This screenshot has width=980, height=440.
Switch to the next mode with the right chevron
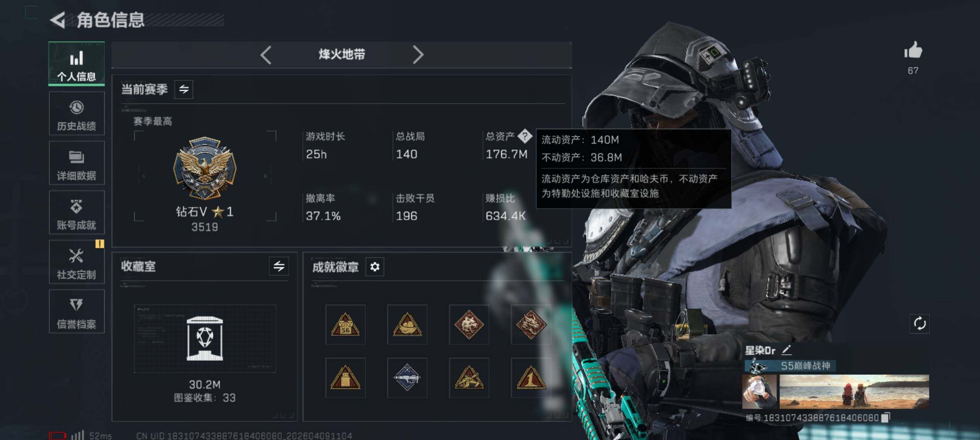[x=418, y=55]
